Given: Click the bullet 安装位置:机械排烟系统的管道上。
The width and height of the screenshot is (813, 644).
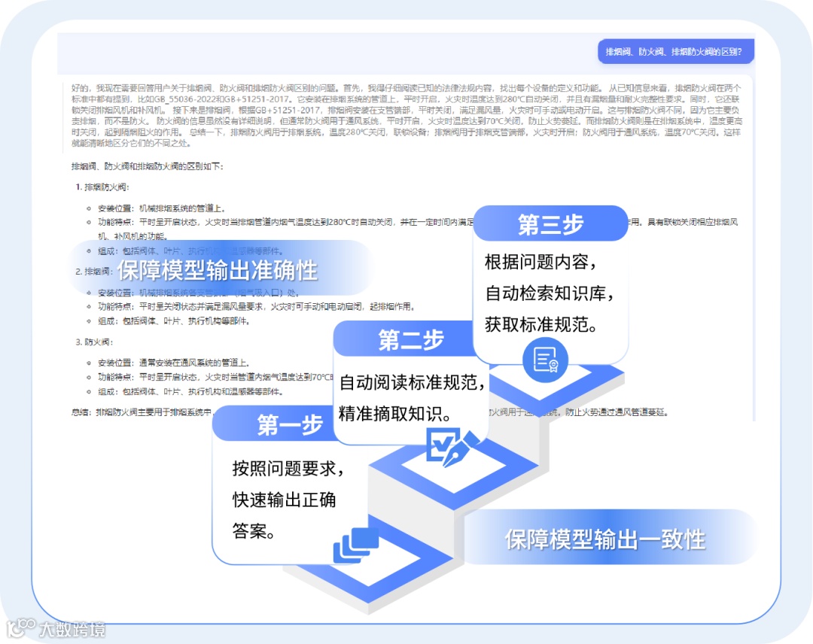Looking at the screenshot, I should [162, 208].
